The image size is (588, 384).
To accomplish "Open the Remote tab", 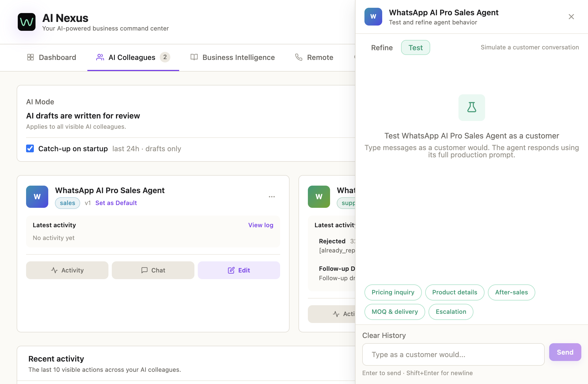I will tap(314, 57).
